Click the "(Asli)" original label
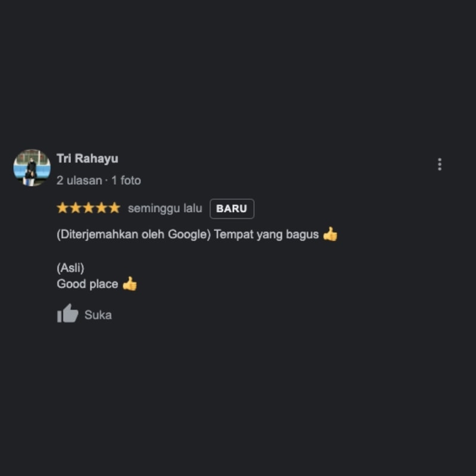Viewport: 476px width, 476px height. click(70, 268)
